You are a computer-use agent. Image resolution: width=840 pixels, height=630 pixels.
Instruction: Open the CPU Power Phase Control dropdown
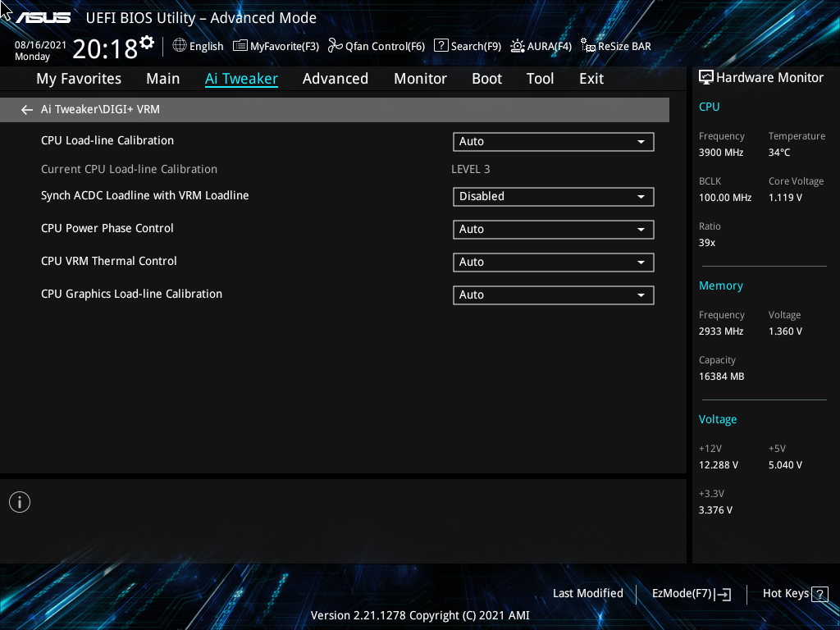tap(554, 230)
